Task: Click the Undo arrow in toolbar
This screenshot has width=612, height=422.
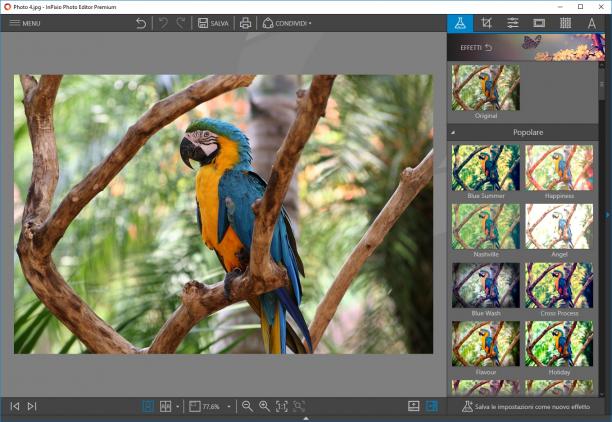Action: [163, 23]
